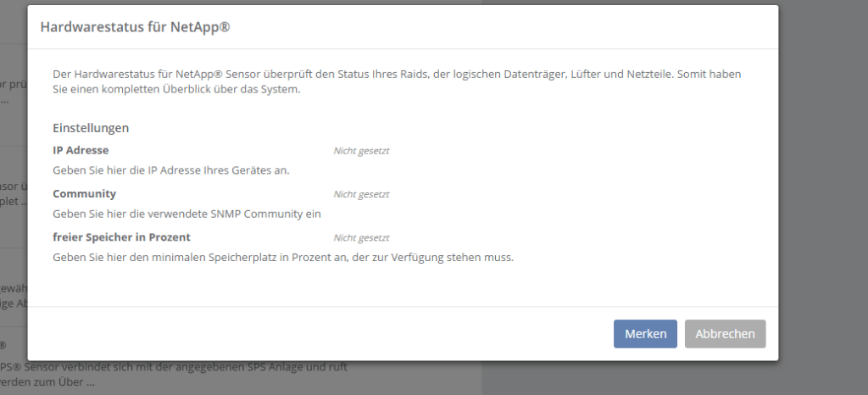
Task: Cancel the dialog with Abbrechen
Action: (726, 334)
